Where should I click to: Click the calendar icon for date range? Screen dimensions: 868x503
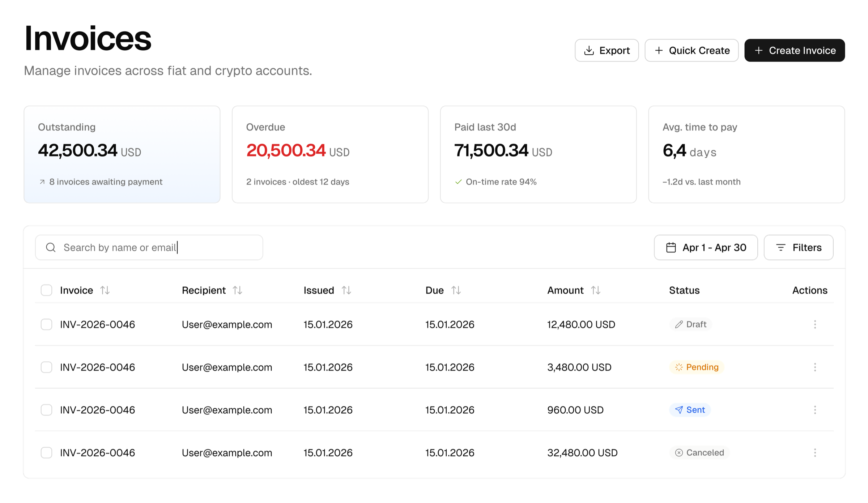tap(671, 247)
